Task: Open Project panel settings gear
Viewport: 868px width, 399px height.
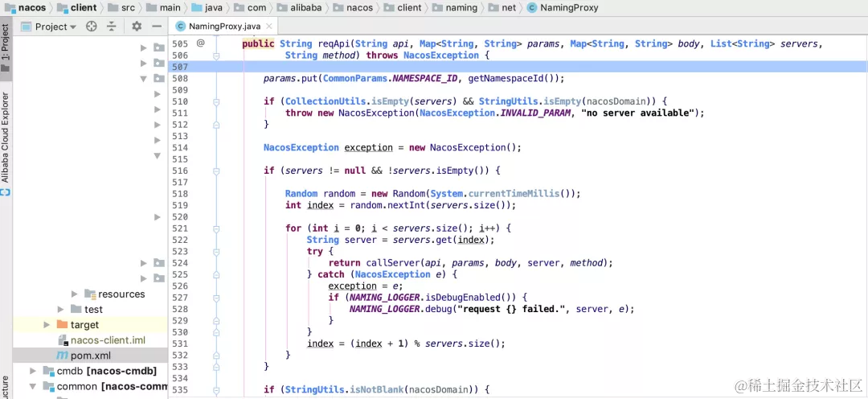Action: (x=137, y=27)
